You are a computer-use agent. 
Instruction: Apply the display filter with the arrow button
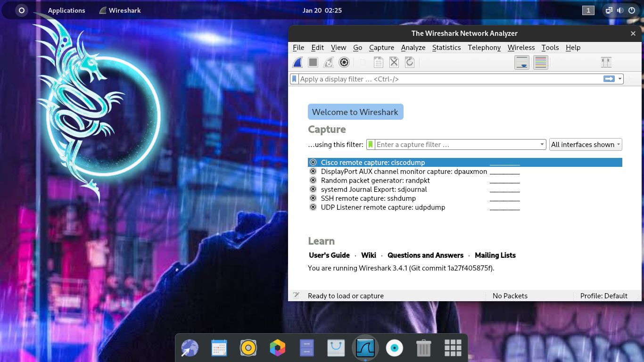click(609, 79)
